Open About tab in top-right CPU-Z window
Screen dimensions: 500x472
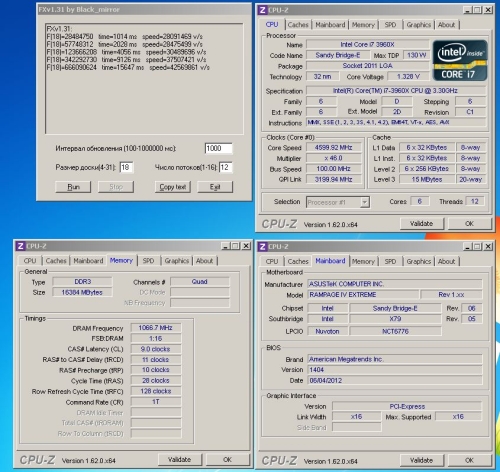click(447, 25)
